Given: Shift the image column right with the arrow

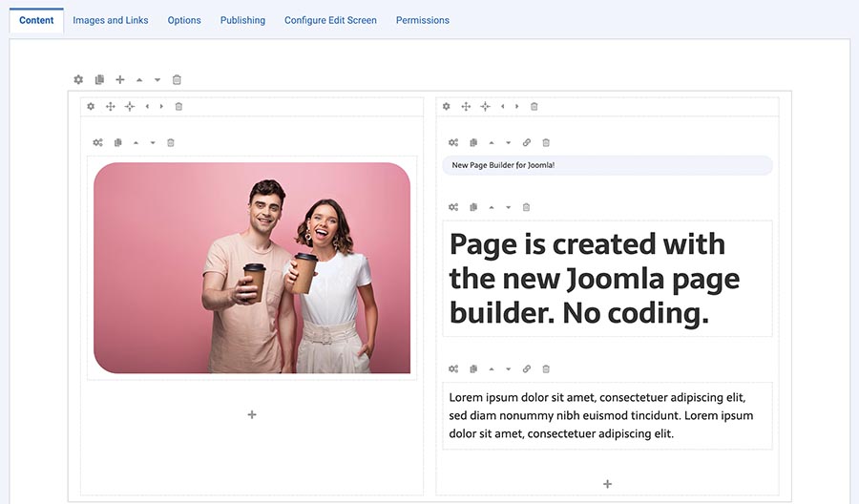Looking at the screenshot, I should 161,106.
